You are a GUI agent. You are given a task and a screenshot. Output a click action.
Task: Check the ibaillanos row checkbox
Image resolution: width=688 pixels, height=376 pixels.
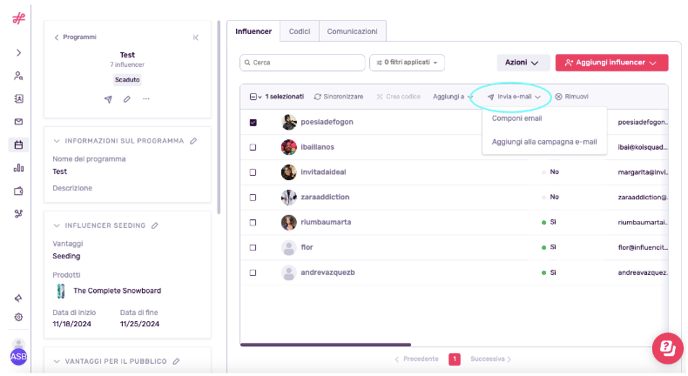click(x=253, y=147)
